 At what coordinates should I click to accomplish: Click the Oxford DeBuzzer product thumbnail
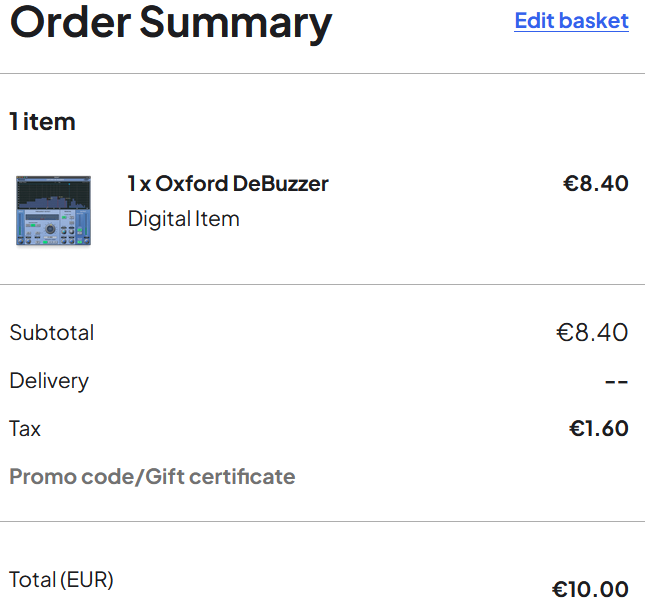[53, 210]
